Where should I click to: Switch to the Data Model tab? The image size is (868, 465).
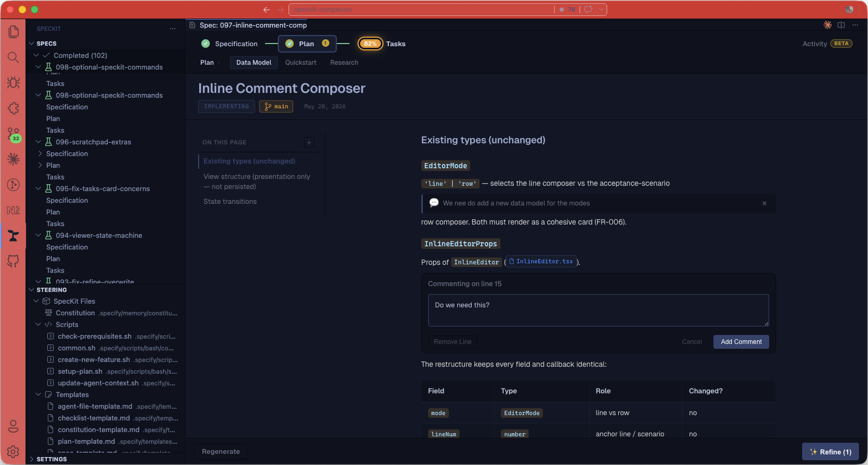[x=254, y=63]
